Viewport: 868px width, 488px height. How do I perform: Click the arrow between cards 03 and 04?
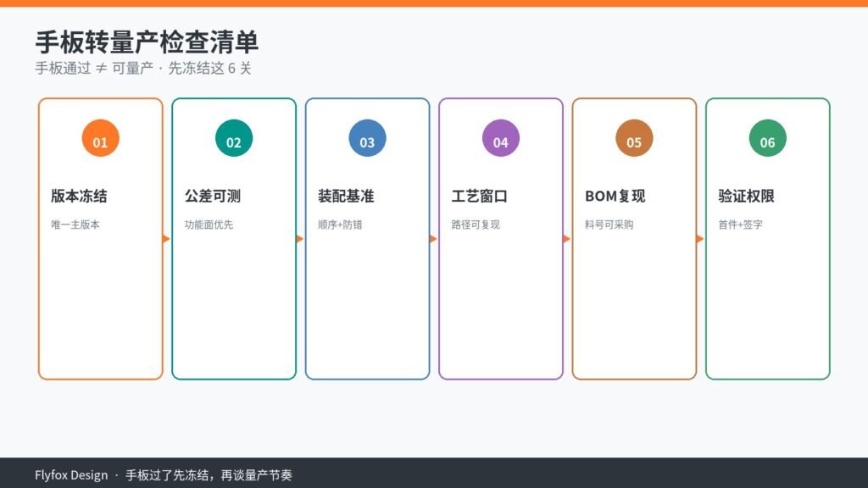pyautogui.click(x=433, y=239)
